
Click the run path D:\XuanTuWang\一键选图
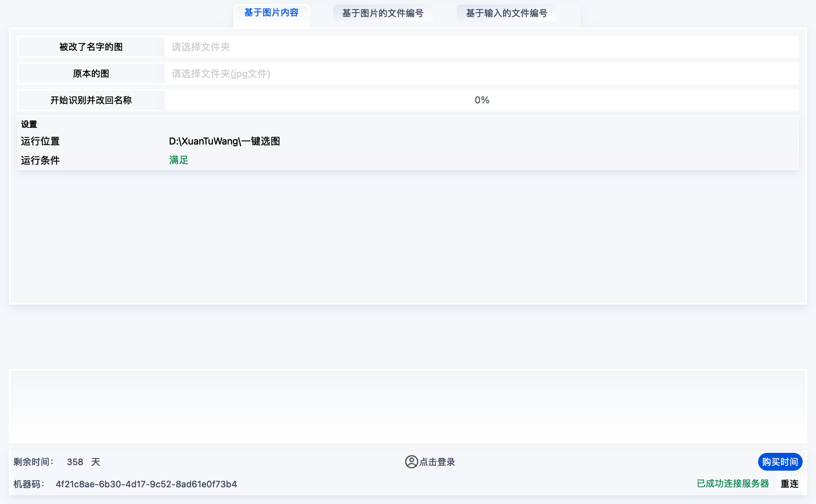(224, 141)
